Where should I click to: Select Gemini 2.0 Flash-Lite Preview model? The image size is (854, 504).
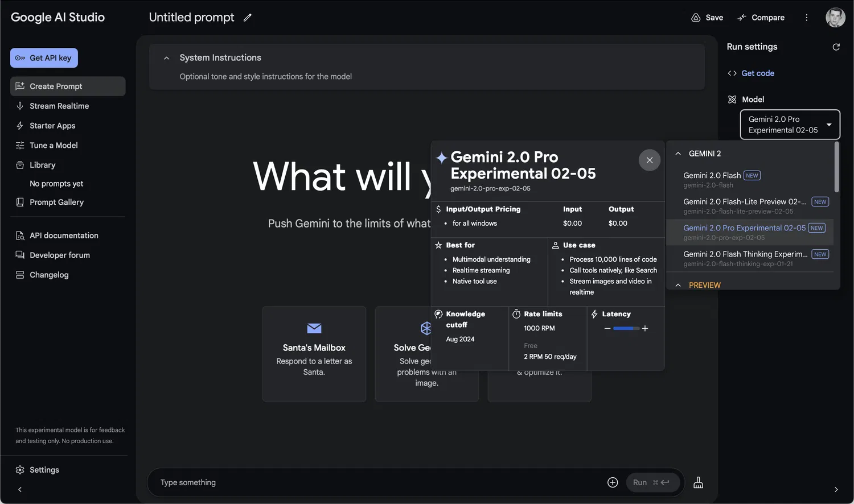point(750,206)
